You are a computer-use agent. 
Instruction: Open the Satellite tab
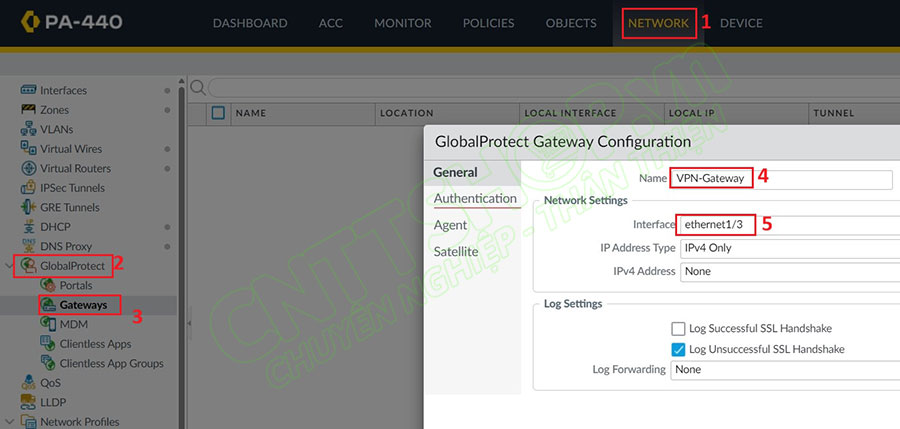pos(456,252)
